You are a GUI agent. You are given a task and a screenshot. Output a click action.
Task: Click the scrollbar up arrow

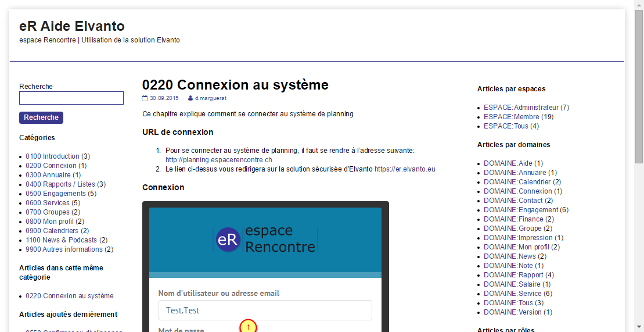coord(639,5)
